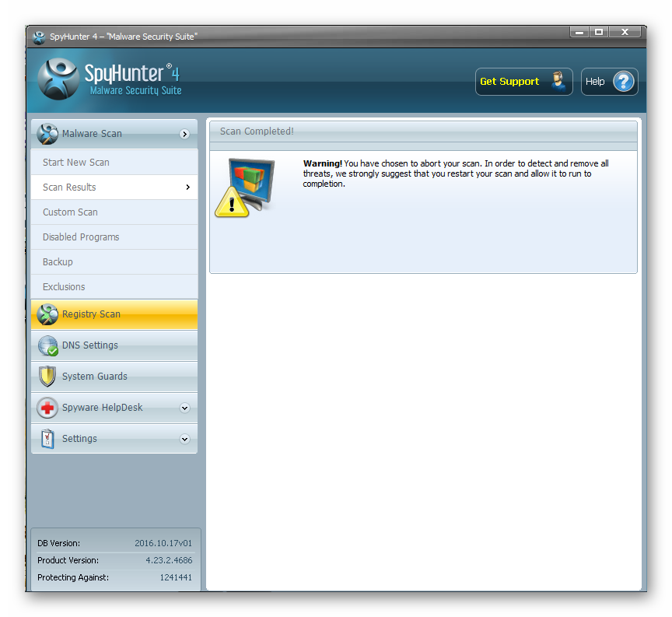Click the DB Version: label
Image resolution: width=672 pixels, height=617 pixels.
pyautogui.click(x=58, y=543)
